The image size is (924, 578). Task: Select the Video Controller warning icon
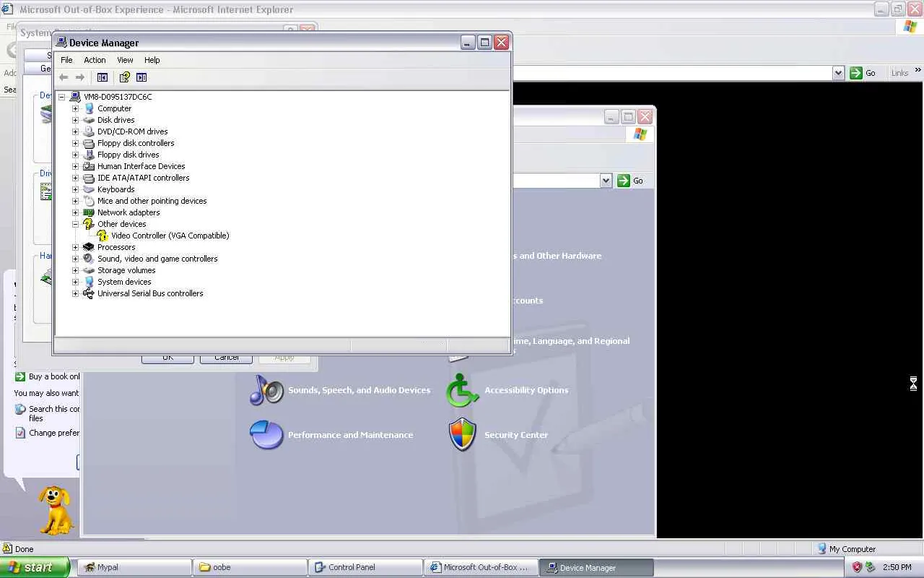[x=103, y=236]
